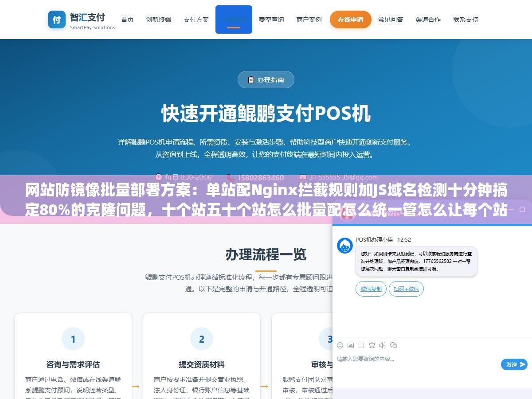The width and height of the screenshot is (532, 399).
Task: Toggle the chat sound speaker icon
Action: [x=382, y=345]
